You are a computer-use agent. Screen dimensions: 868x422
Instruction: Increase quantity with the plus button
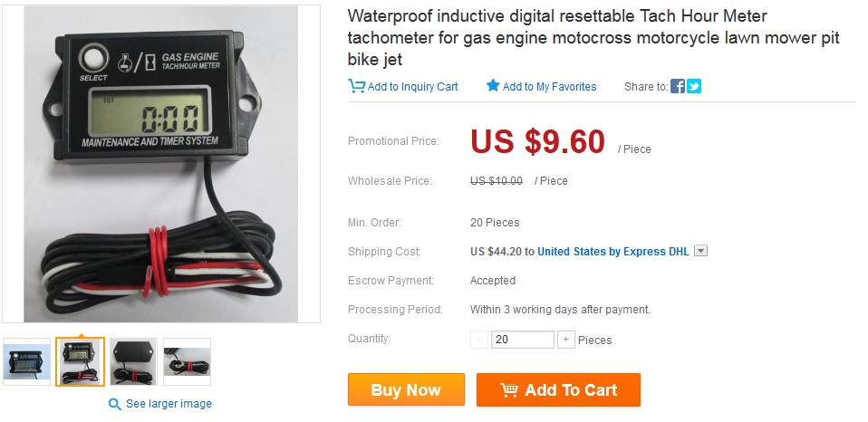pyautogui.click(x=566, y=340)
